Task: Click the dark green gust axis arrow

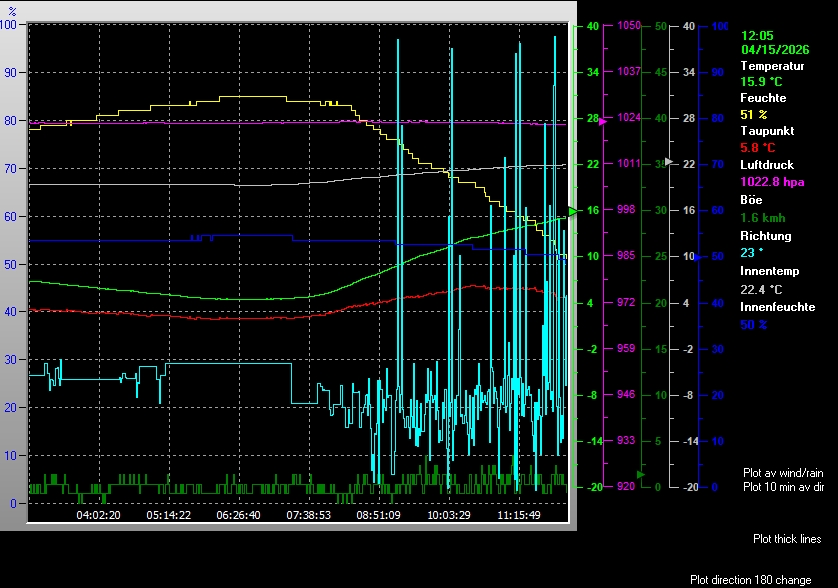Action: click(x=642, y=474)
